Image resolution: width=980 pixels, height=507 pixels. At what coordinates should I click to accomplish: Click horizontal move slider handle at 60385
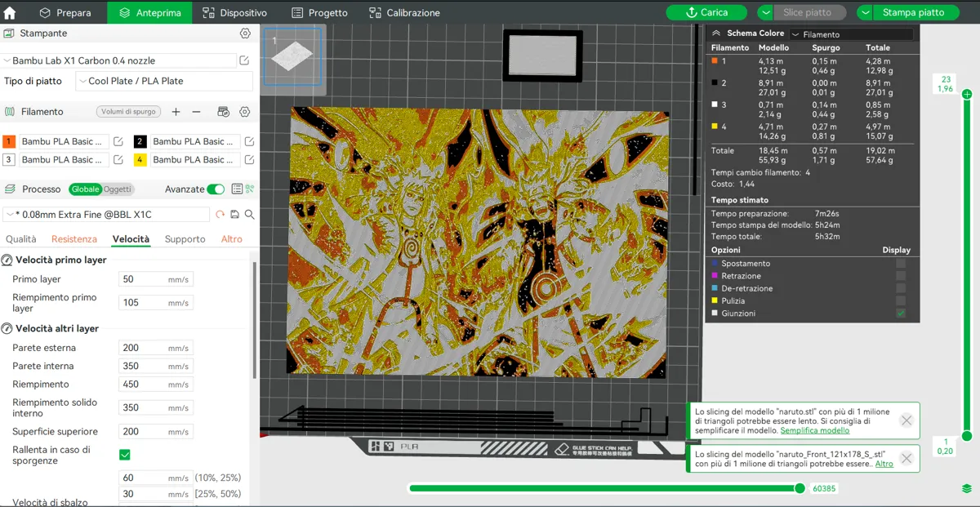tap(800, 488)
